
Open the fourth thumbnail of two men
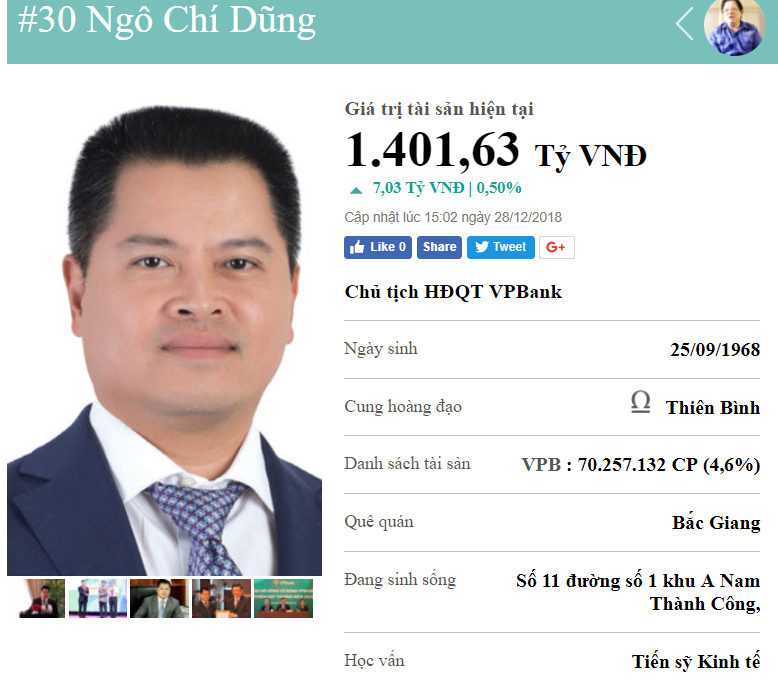(x=221, y=598)
